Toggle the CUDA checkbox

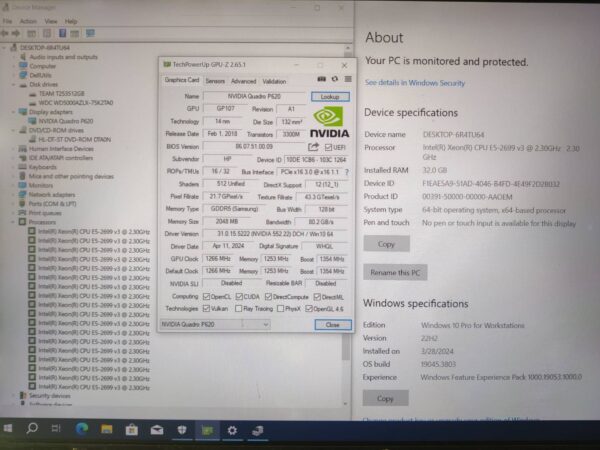click(x=239, y=297)
